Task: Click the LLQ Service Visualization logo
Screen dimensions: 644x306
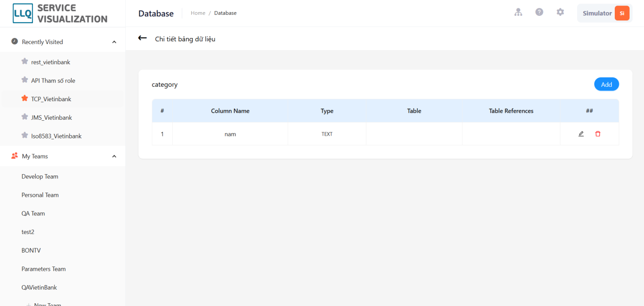Action: [60, 13]
